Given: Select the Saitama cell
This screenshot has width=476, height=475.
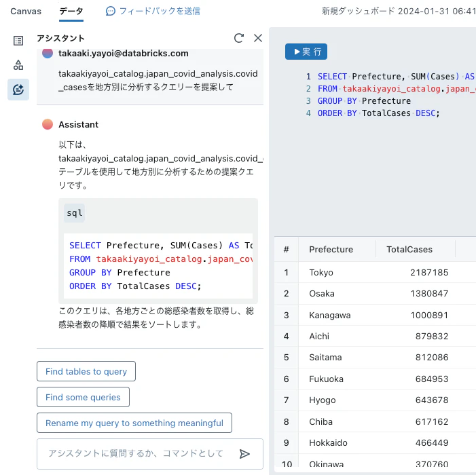Looking at the screenshot, I should pos(325,358).
